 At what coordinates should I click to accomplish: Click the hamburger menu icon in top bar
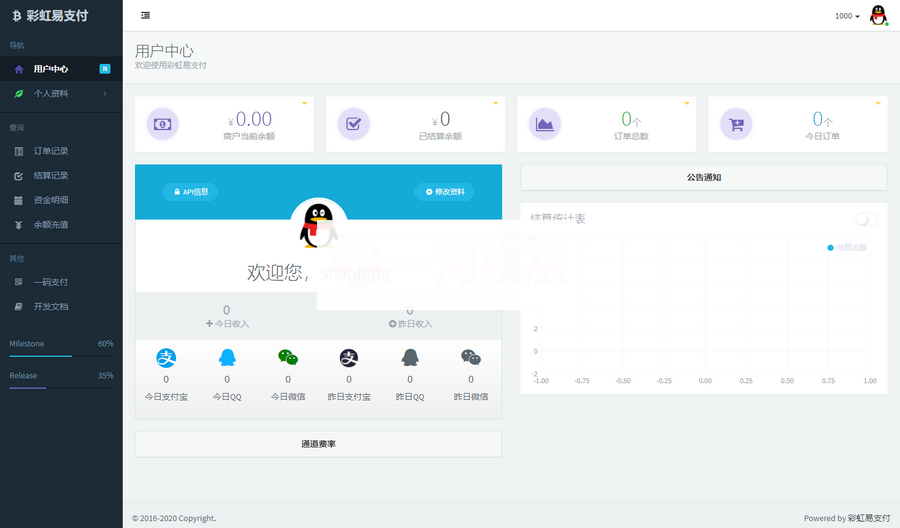146,15
